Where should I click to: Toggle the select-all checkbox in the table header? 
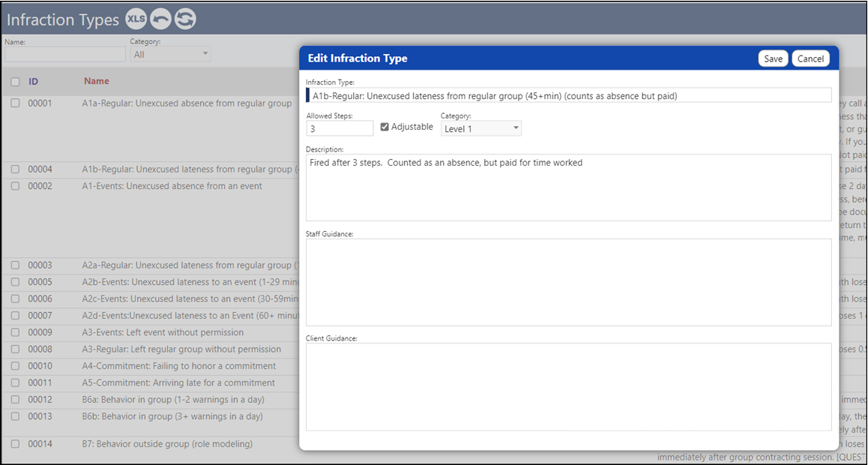[x=16, y=82]
